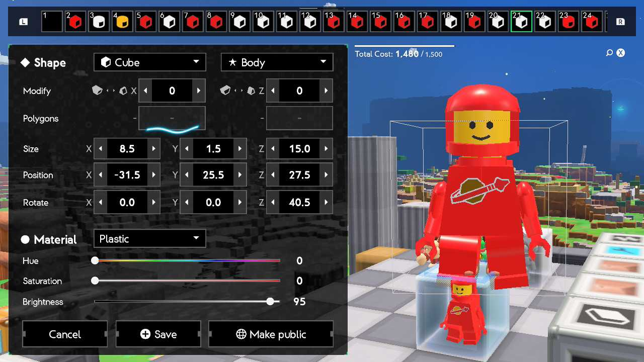The height and width of the screenshot is (362, 644).
Task: Click the Position Z value 27.5
Action: pos(299,175)
